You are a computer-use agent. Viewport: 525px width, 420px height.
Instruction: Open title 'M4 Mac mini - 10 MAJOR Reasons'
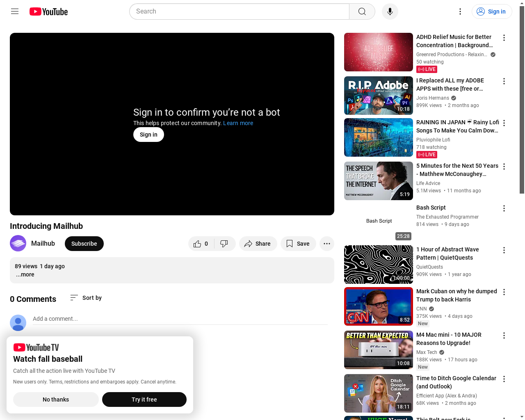click(449, 339)
